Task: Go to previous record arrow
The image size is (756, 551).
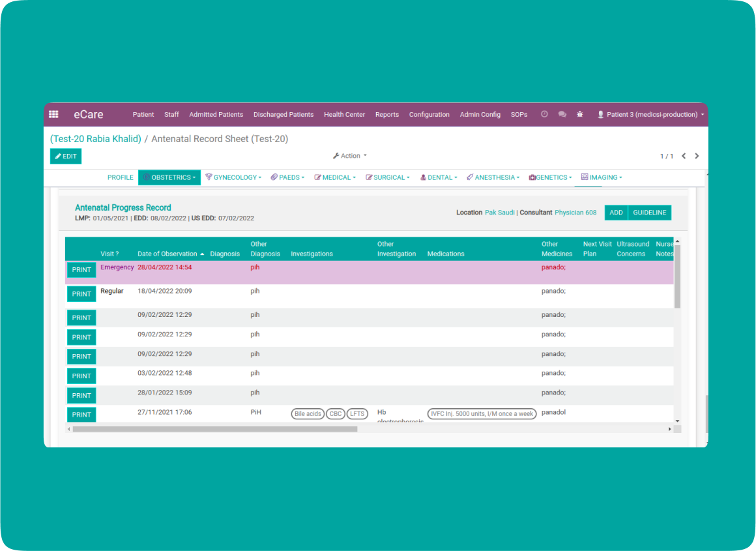Action: click(x=684, y=156)
